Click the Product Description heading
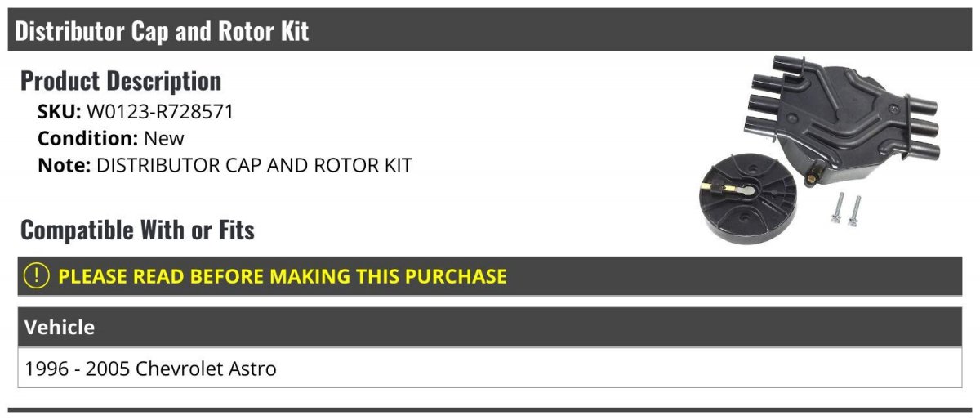This screenshot has height=420, width=980. 121,81
